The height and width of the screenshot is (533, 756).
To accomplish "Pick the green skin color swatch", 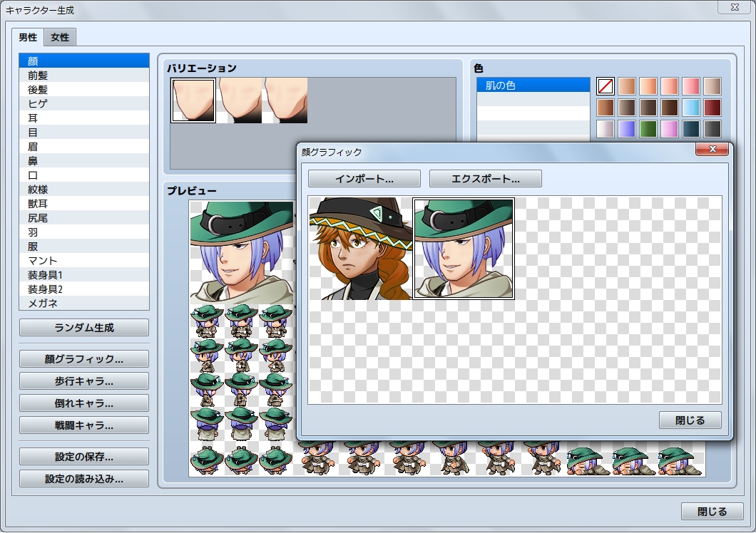I will 648,129.
